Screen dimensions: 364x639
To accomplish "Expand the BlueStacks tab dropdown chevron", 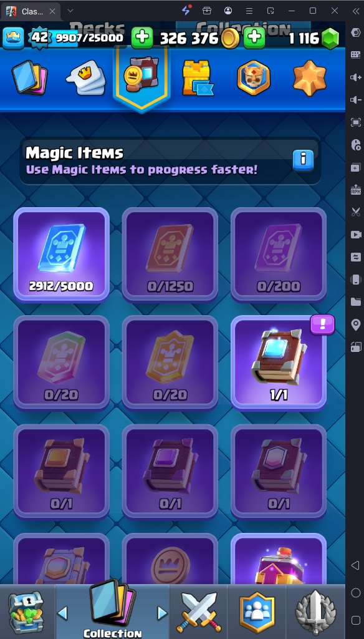I will (x=70, y=11).
